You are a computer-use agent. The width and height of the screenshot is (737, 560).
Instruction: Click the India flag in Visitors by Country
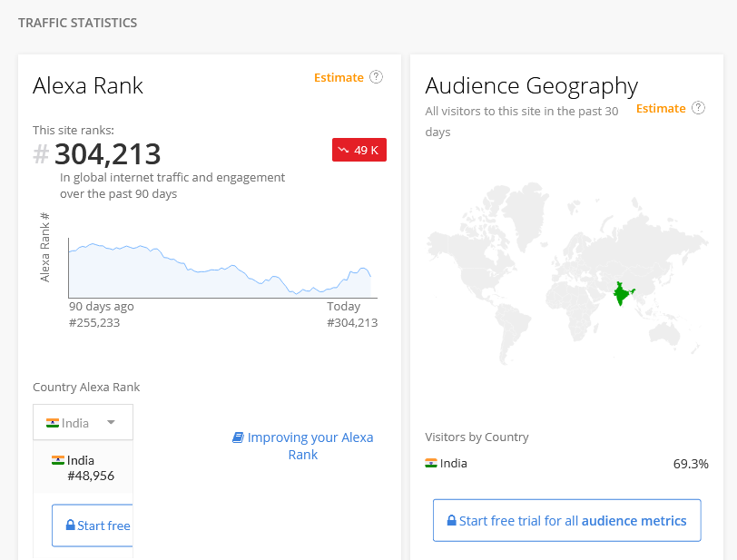point(431,463)
